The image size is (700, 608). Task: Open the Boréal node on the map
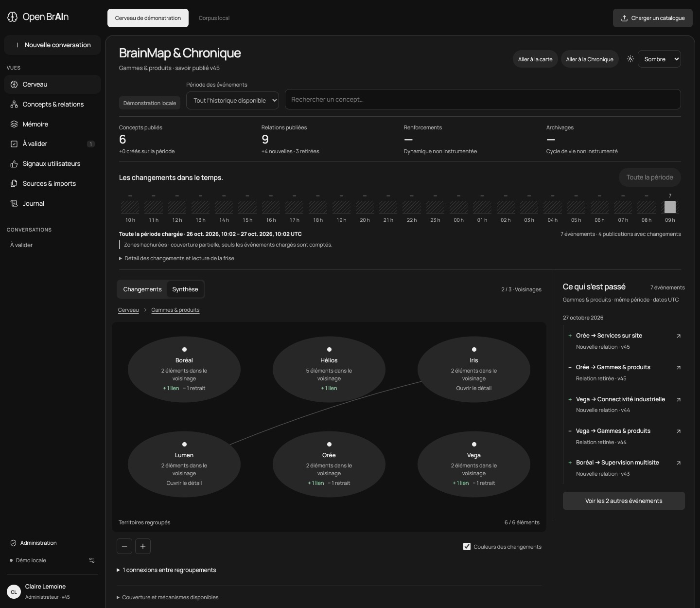(184, 369)
